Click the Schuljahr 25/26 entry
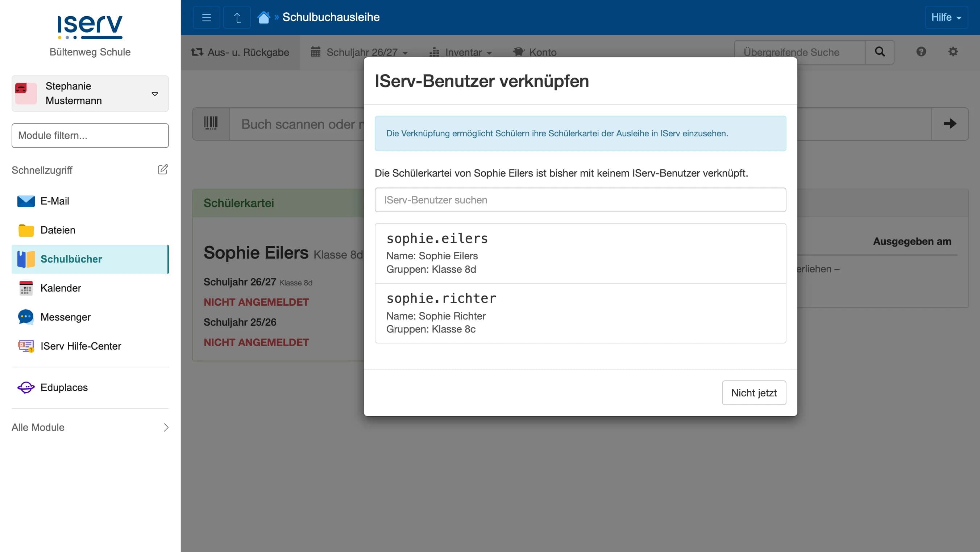980x552 pixels. tap(240, 322)
